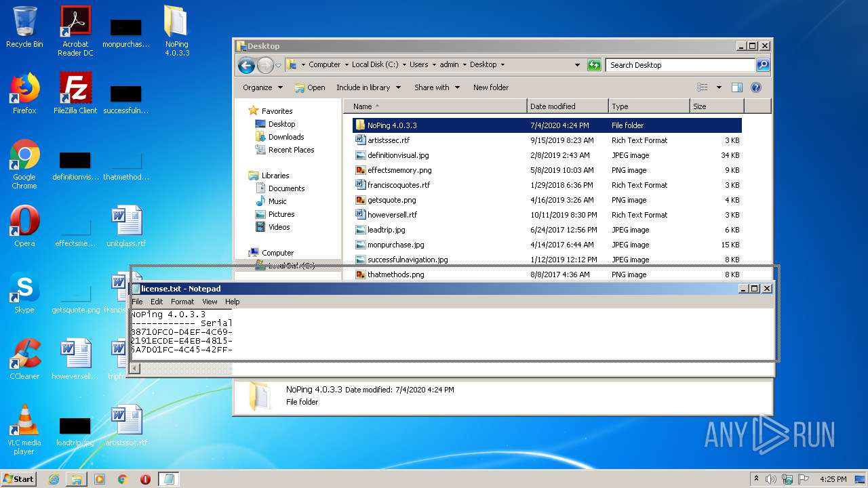Click the Open toolbar button

(x=310, y=87)
